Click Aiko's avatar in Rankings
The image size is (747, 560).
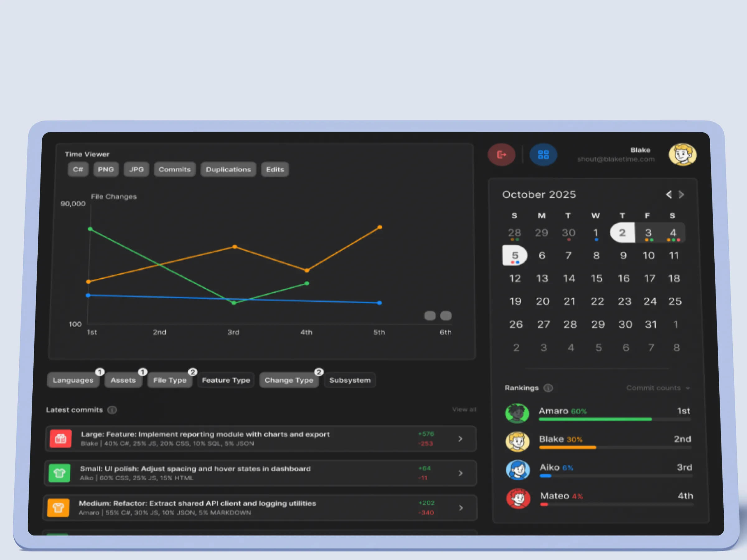pos(518,470)
